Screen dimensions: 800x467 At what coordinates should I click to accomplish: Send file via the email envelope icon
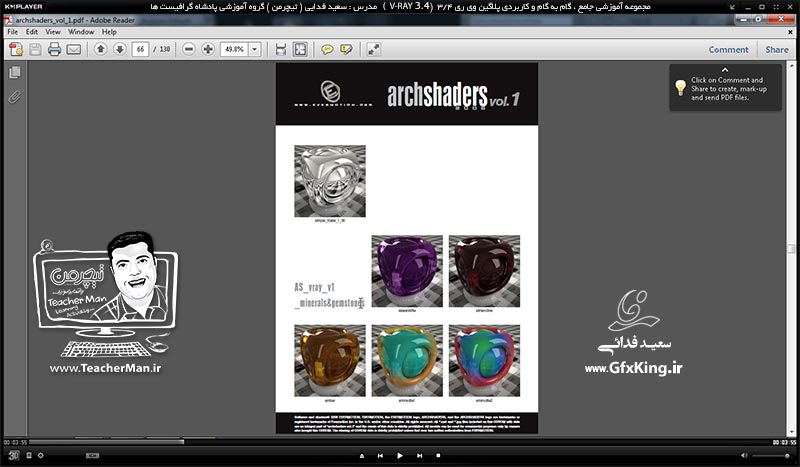click(x=74, y=50)
